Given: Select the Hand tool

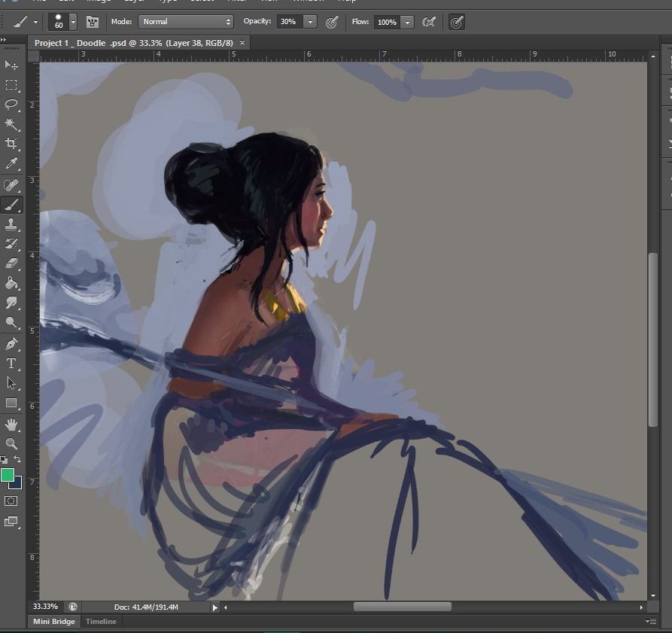Looking at the screenshot, I should click(11, 425).
